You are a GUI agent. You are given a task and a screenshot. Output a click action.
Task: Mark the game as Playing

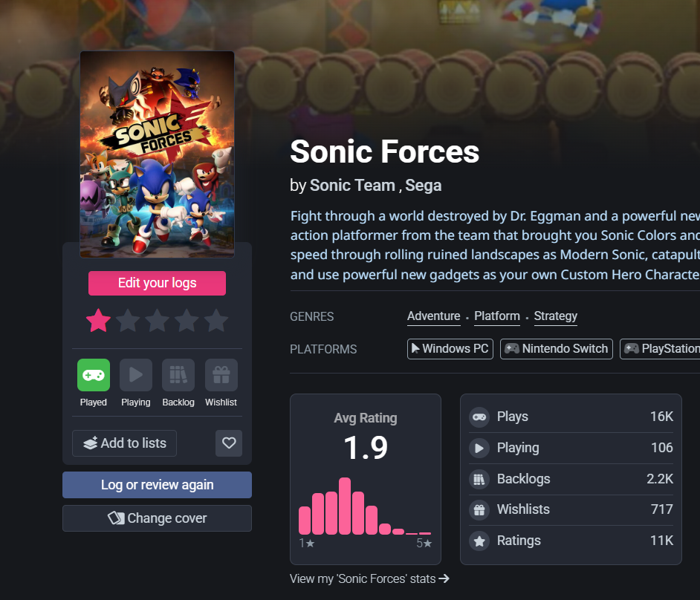136,375
